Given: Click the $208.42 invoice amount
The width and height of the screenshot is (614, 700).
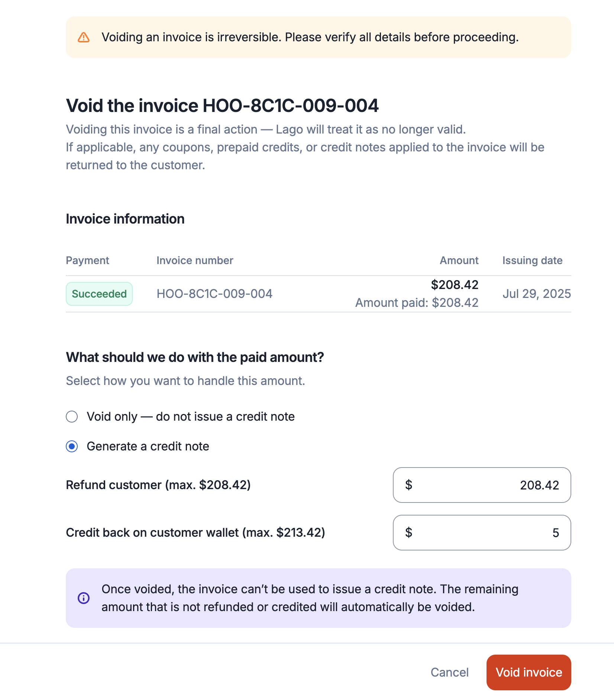Looking at the screenshot, I should pyautogui.click(x=455, y=285).
